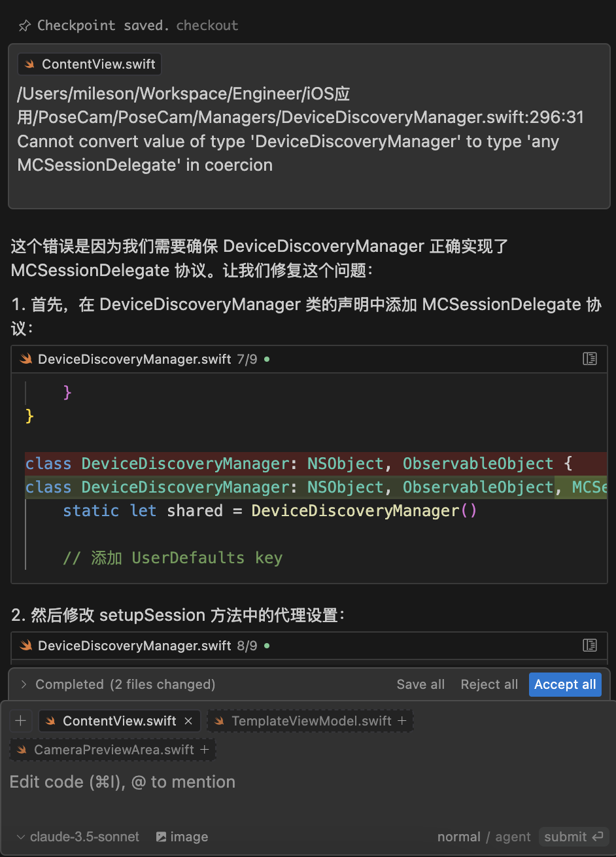Click Save all

coord(420,684)
